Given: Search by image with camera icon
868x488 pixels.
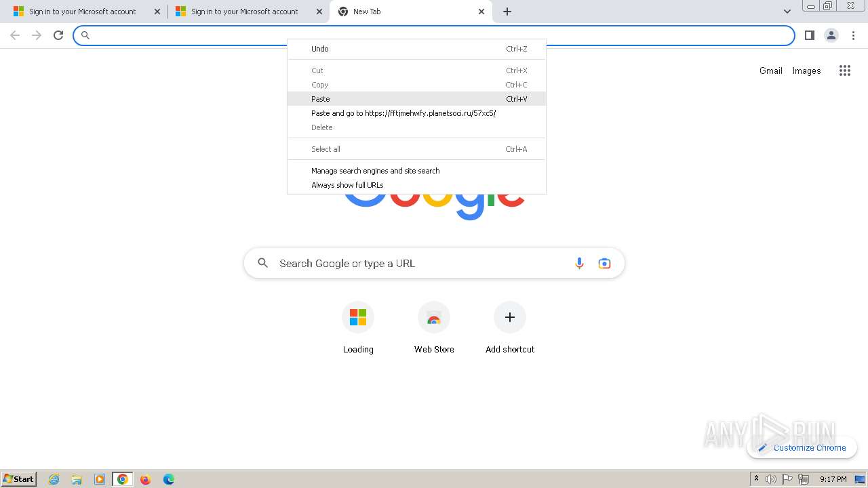Looking at the screenshot, I should point(604,263).
